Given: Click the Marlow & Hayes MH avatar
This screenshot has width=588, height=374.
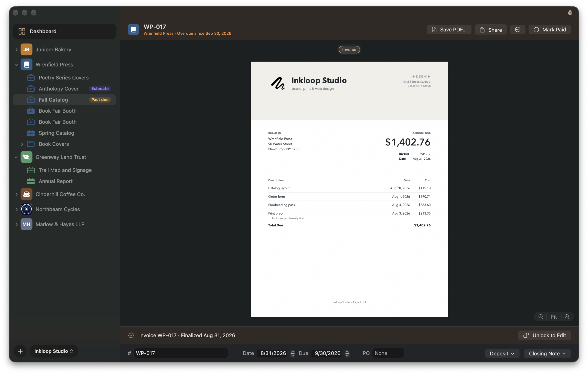Looking at the screenshot, I should (26, 224).
